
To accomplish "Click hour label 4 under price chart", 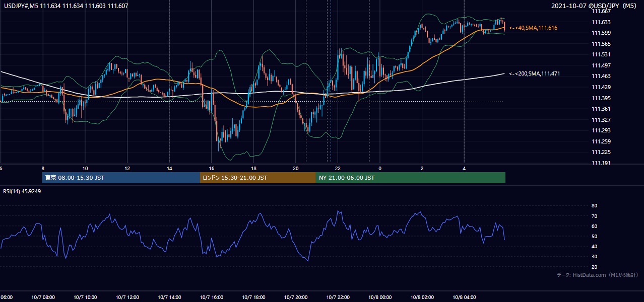I will [x=464, y=169].
